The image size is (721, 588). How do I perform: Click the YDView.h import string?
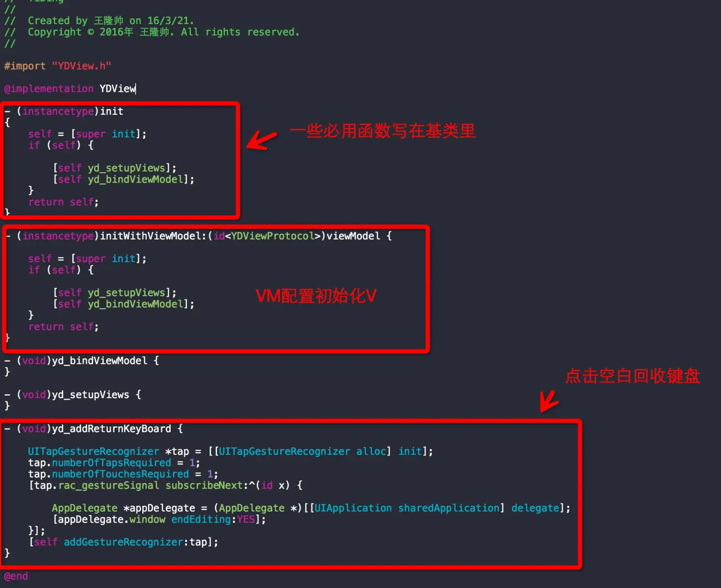coord(81,66)
